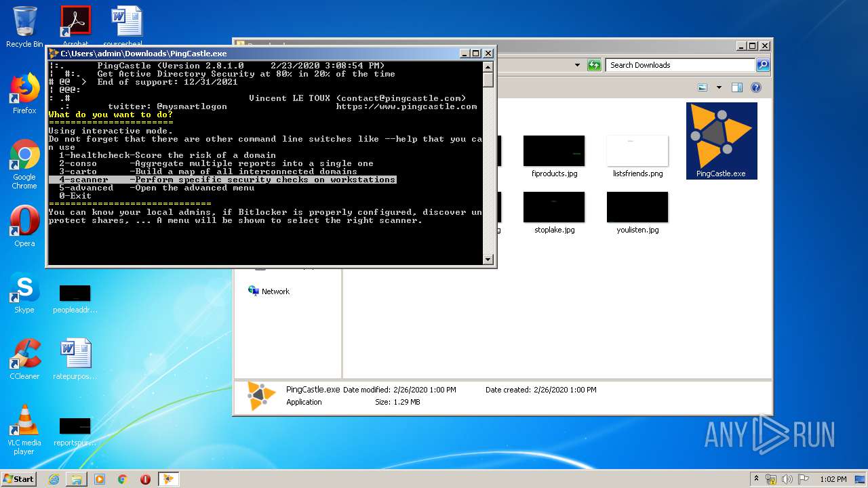Open Internet Explorer from the taskbar

tap(54, 479)
